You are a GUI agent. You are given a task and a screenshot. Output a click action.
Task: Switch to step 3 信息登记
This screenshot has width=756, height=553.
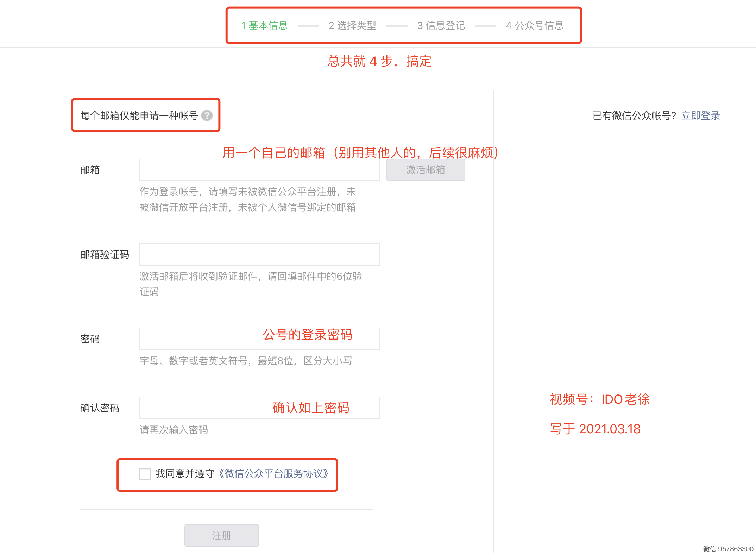click(x=441, y=25)
